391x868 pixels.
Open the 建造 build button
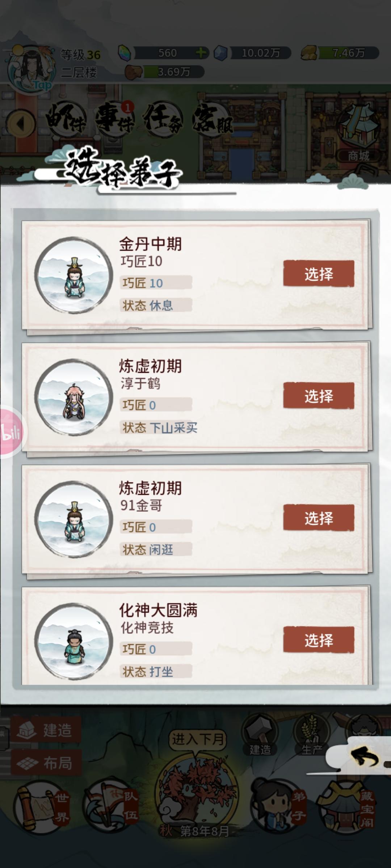[x=46, y=730]
